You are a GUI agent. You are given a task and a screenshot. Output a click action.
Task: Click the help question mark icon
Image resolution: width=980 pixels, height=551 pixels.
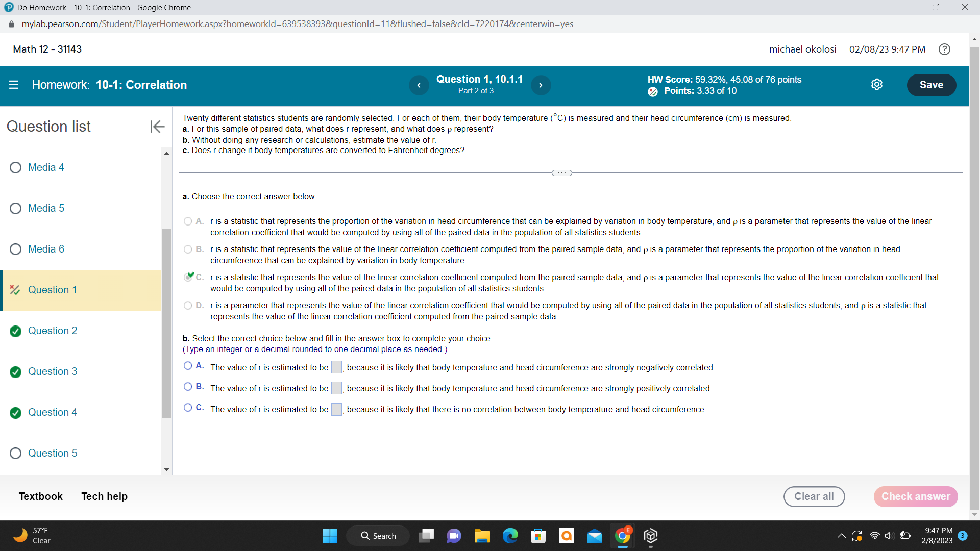click(944, 49)
